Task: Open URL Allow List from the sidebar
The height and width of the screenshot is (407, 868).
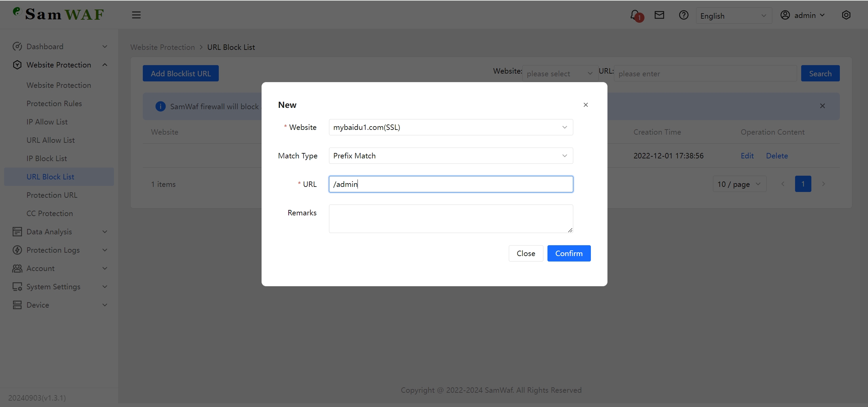Action: tap(50, 140)
